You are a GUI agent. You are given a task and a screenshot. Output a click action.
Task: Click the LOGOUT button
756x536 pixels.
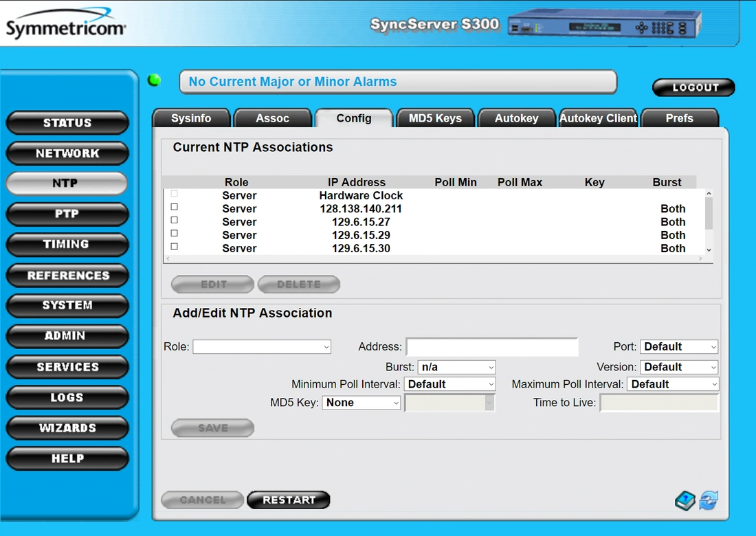pos(693,87)
